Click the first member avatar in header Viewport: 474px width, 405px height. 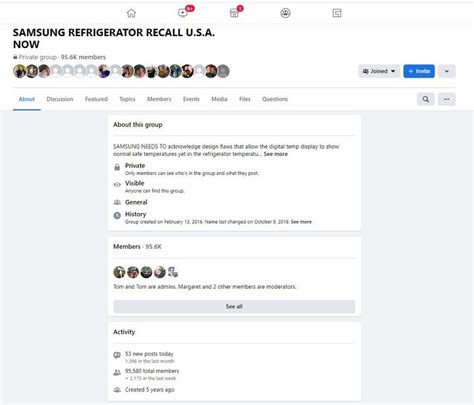pyautogui.click(x=19, y=71)
